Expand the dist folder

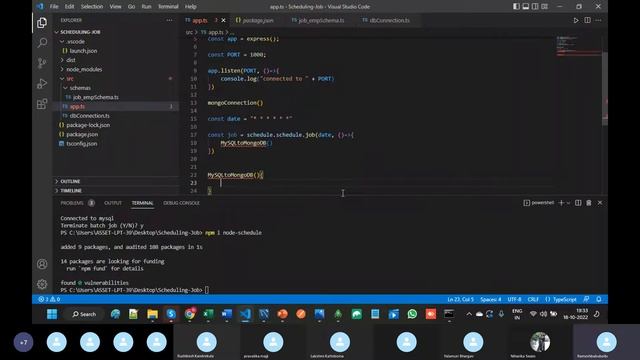tap(116, 60)
